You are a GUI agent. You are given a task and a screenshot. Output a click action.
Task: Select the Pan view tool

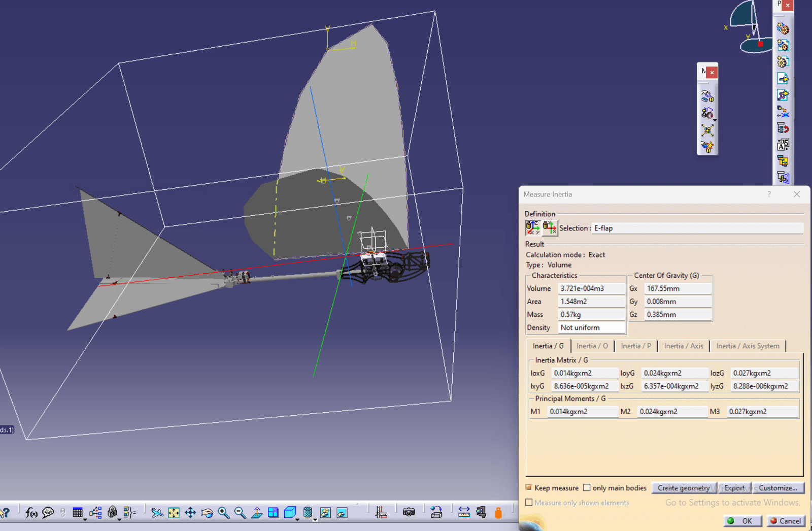tap(190, 513)
